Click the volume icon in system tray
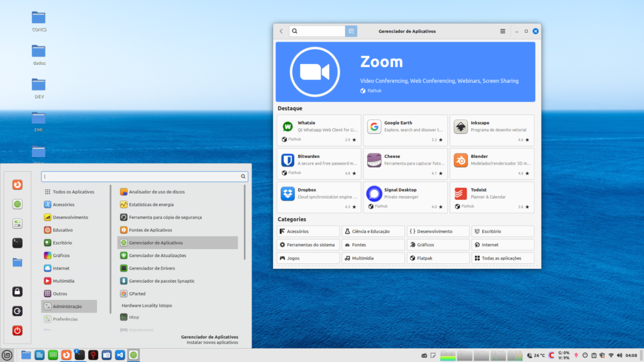Screen dimensions: 644x362 [x=619, y=355]
